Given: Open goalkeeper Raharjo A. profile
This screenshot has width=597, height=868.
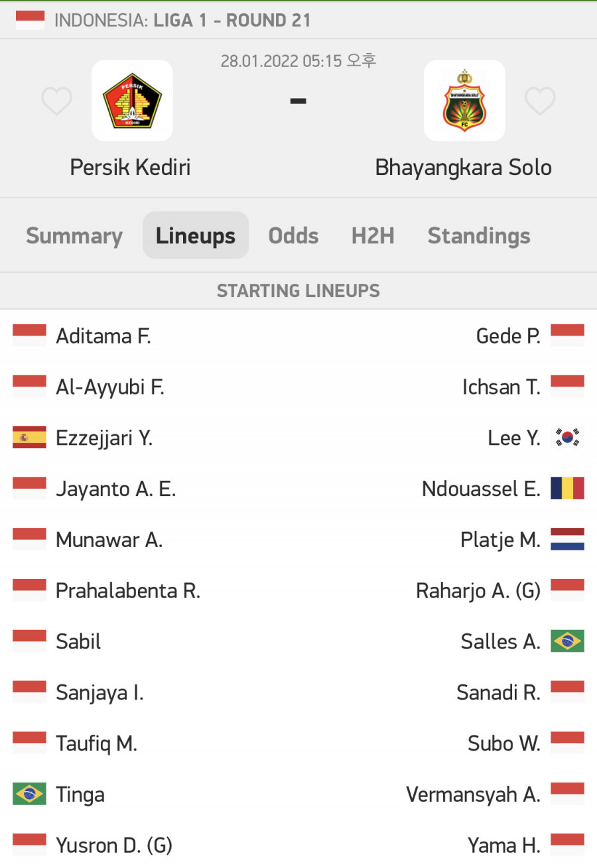Looking at the screenshot, I should click(x=478, y=591).
